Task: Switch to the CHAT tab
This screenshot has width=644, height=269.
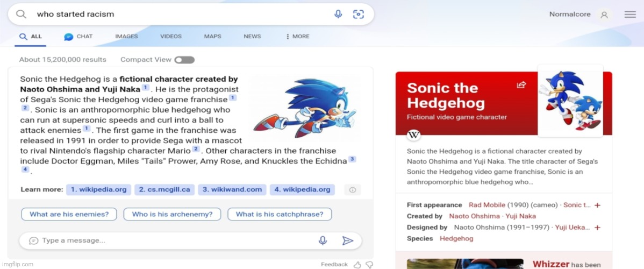Action: (78, 36)
